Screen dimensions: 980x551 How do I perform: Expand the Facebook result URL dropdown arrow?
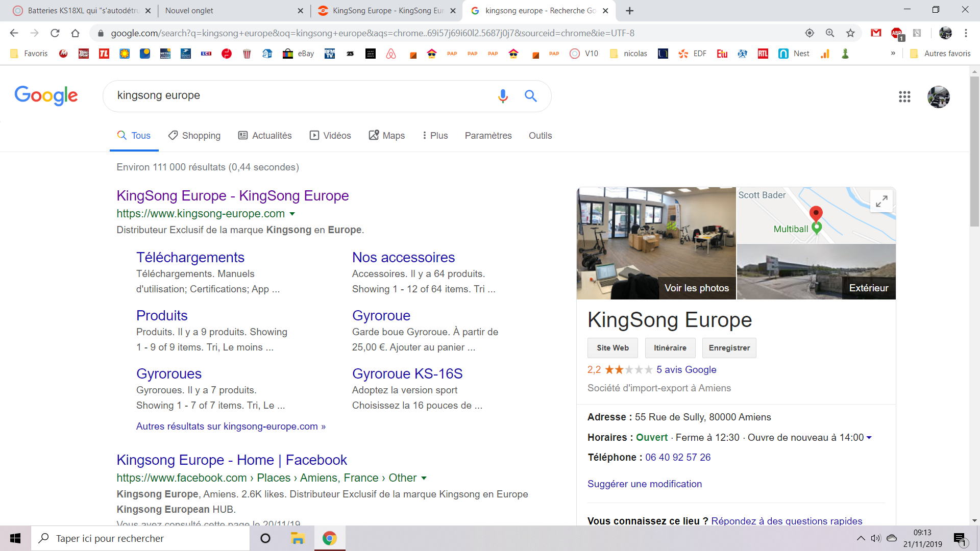[x=424, y=478]
